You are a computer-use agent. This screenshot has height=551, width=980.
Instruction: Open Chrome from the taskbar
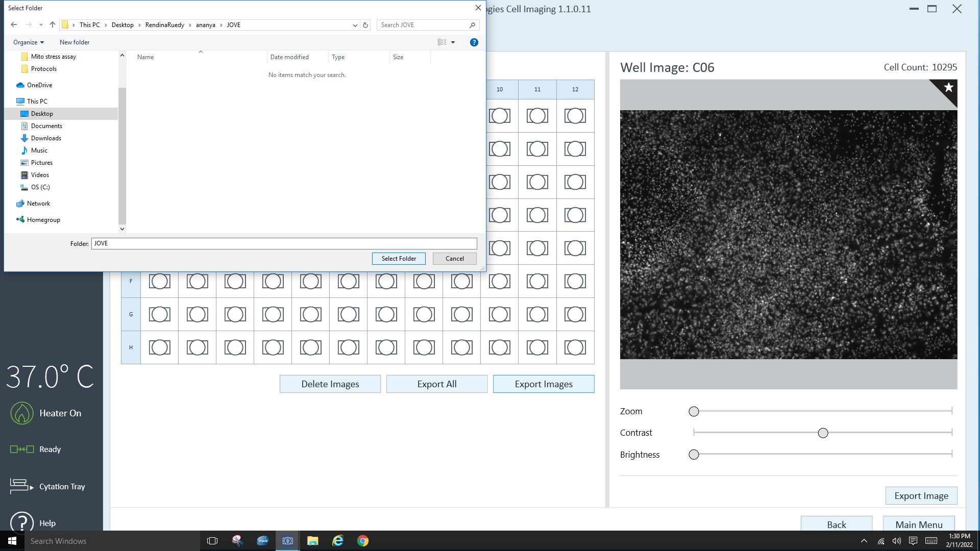[362, 541]
